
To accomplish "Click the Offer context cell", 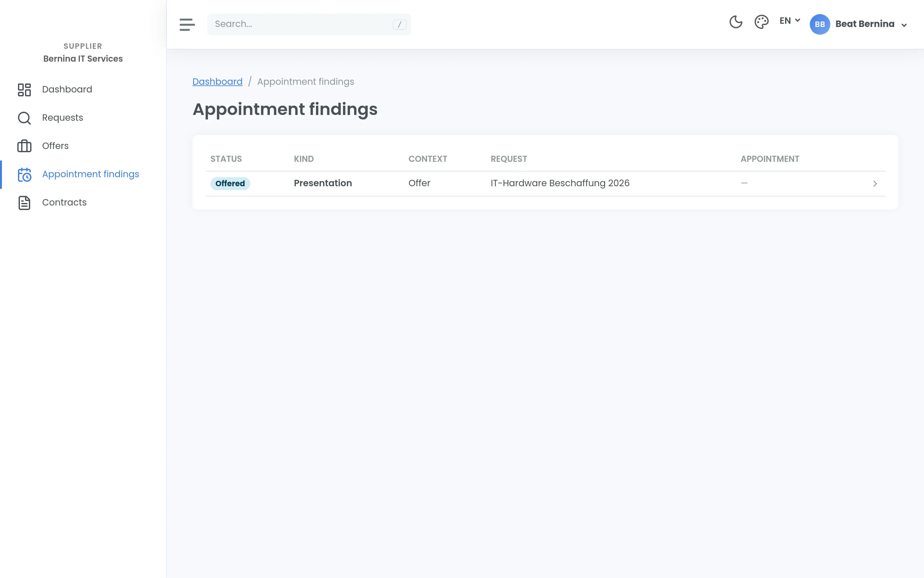I will [x=419, y=183].
